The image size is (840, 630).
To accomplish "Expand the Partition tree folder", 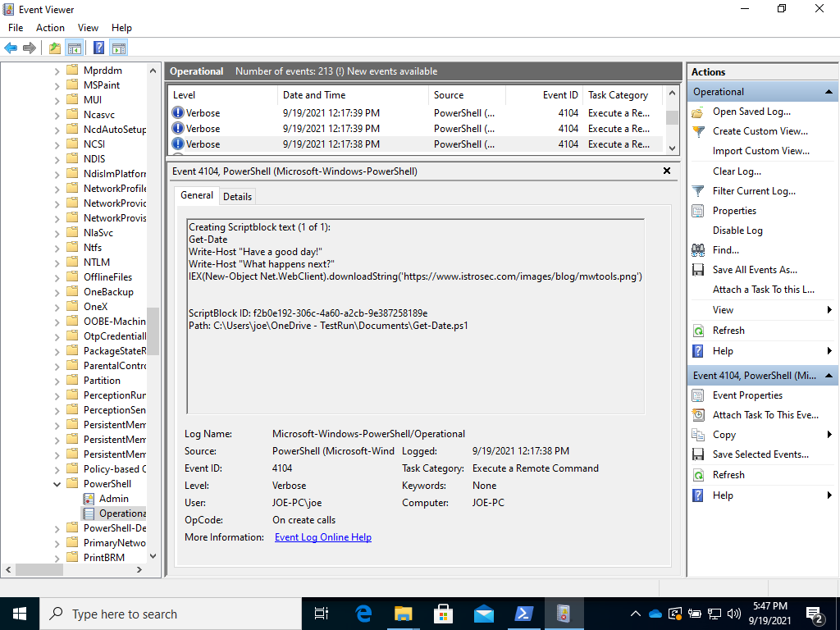I will (x=57, y=381).
